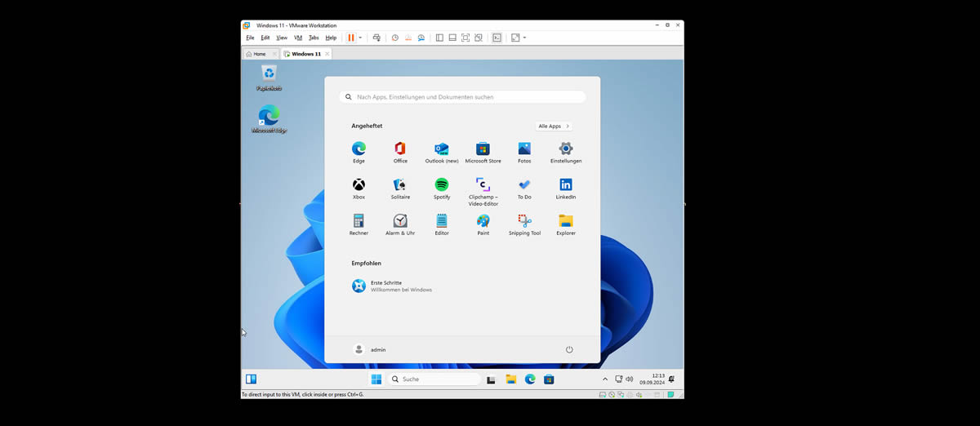The image size is (980, 426).
Task: Pause the virtual machine
Action: tap(351, 38)
